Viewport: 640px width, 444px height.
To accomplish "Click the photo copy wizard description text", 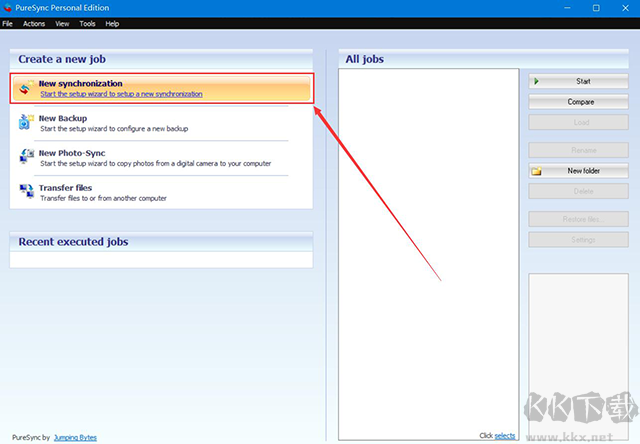I will [x=156, y=163].
